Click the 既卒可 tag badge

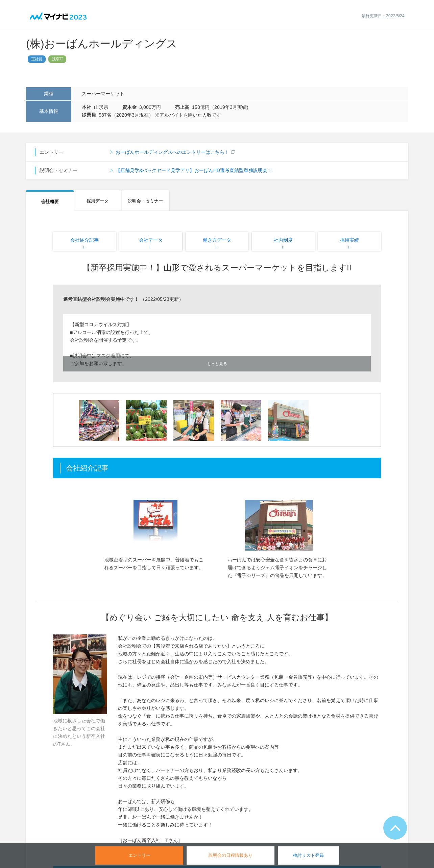(57, 59)
